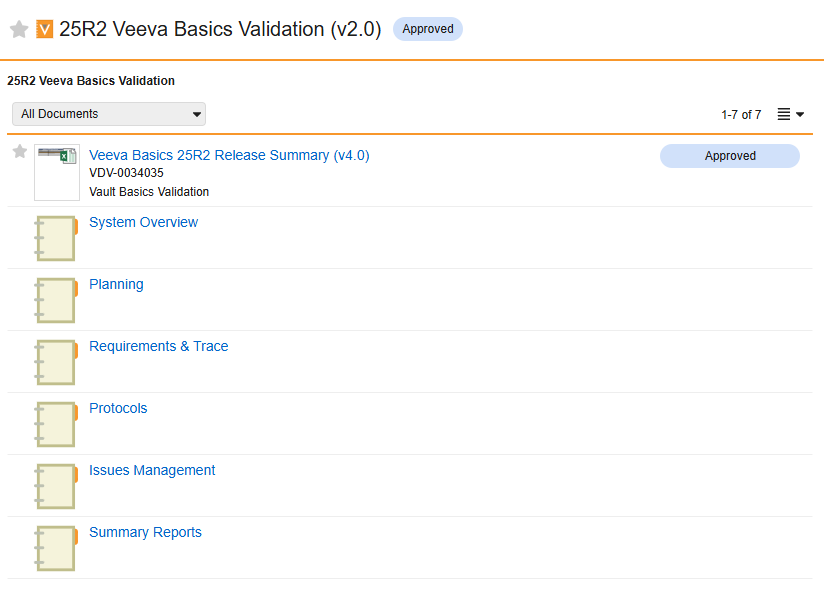The height and width of the screenshot is (592, 824).
Task: Click the System Overview binder section icon
Action: coord(56,238)
